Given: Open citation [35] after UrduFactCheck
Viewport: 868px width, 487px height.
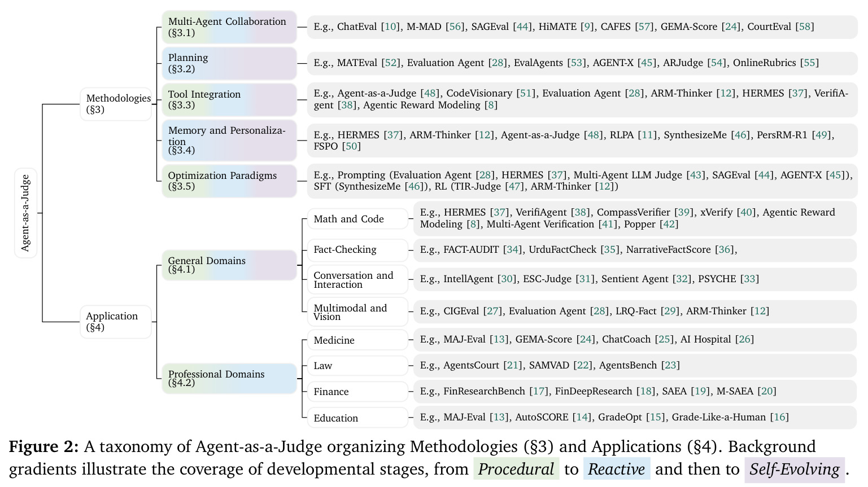Looking at the screenshot, I should pos(610,249).
